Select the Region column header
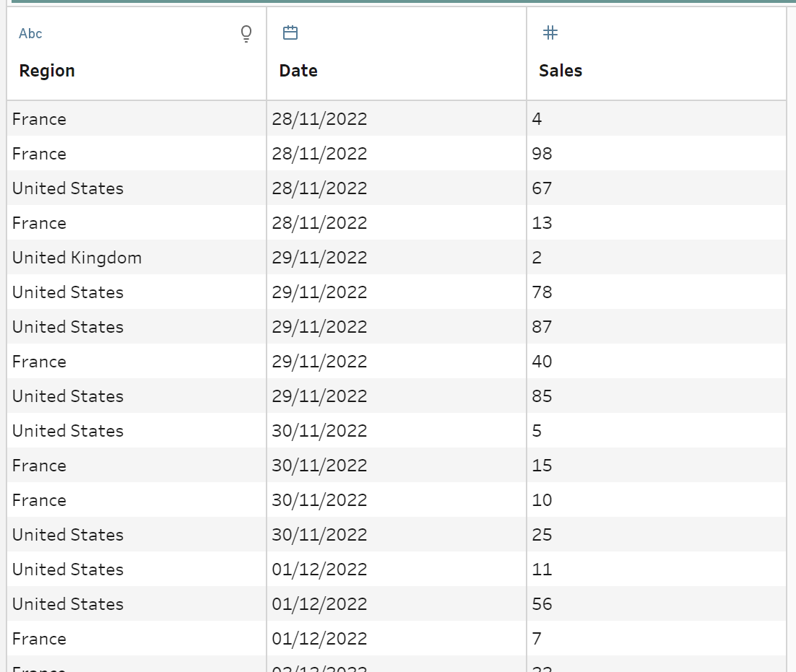This screenshot has height=672, width=796. point(47,71)
